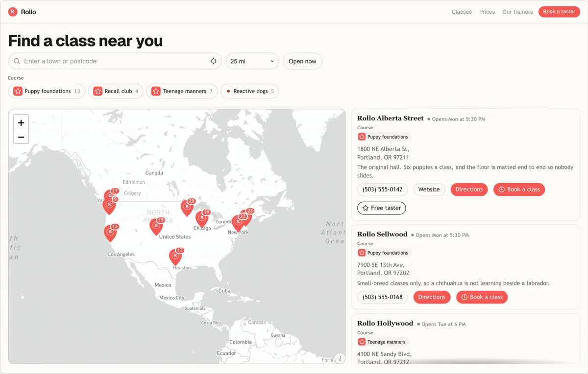Zoom out the map with the minus button
The height and width of the screenshot is (374, 588).
(x=21, y=137)
